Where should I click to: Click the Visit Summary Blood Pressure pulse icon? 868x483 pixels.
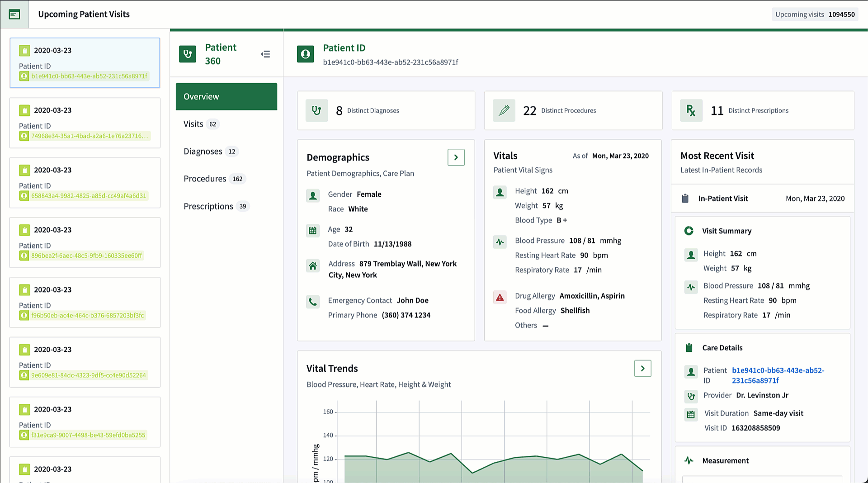[x=691, y=287]
